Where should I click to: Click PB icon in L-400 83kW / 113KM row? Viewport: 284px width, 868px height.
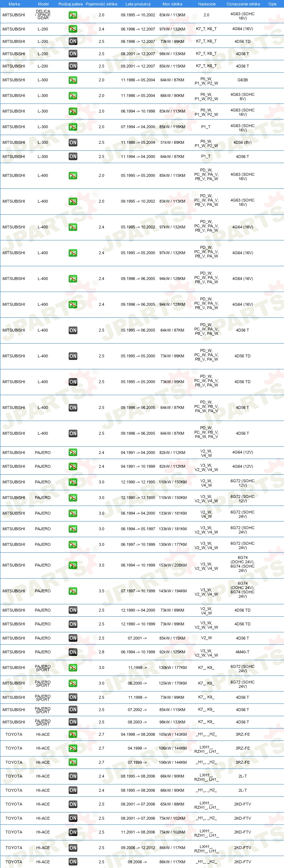click(x=73, y=202)
